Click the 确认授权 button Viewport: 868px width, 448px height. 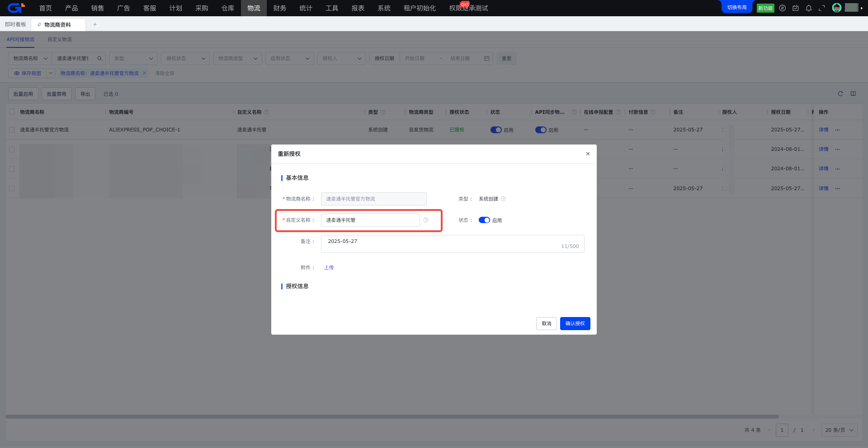(x=575, y=323)
